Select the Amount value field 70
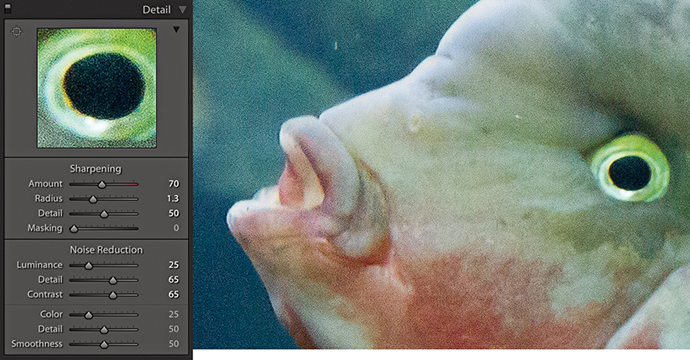The height and width of the screenshot is (360, 690). [174, 184]
